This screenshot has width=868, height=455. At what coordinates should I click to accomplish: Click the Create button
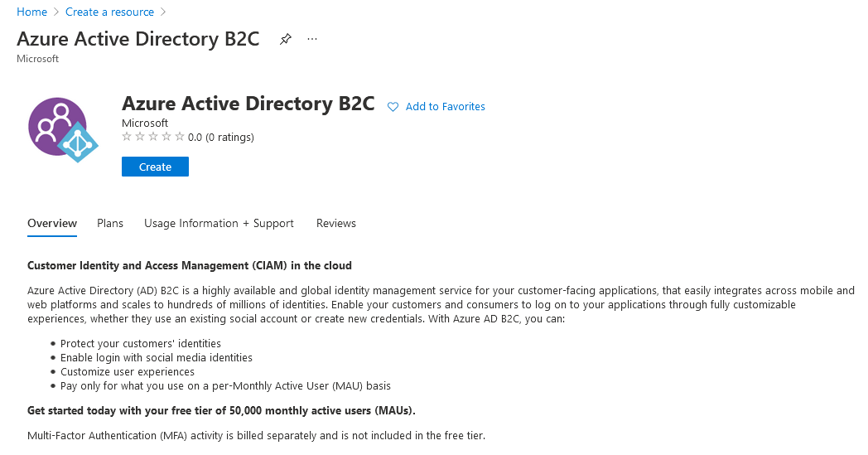coord(155,167)
